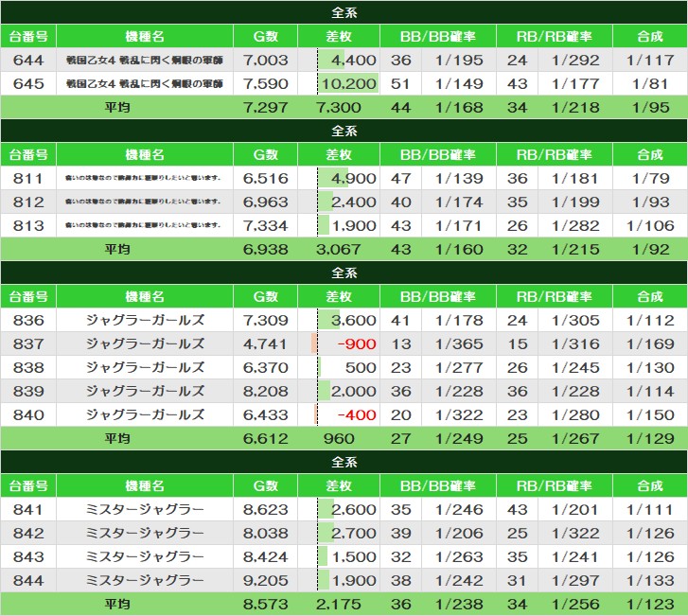
Task: Click the G数 value 8,623
Action: coord(266,510)
